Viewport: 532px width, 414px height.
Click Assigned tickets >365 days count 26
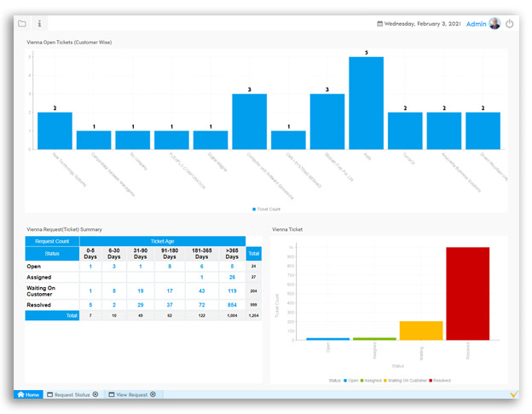tap(232, 277)
